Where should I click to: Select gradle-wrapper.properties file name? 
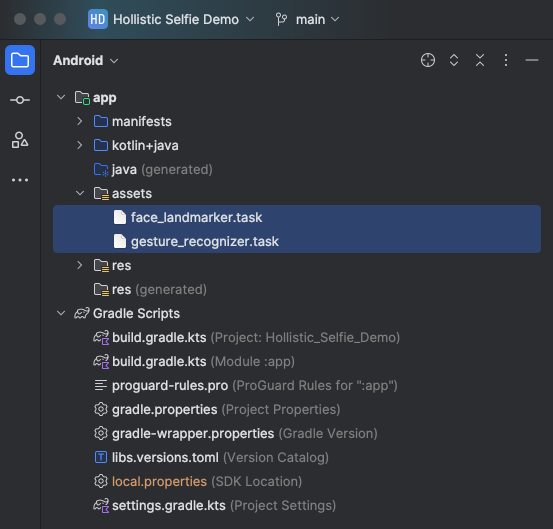193,433
